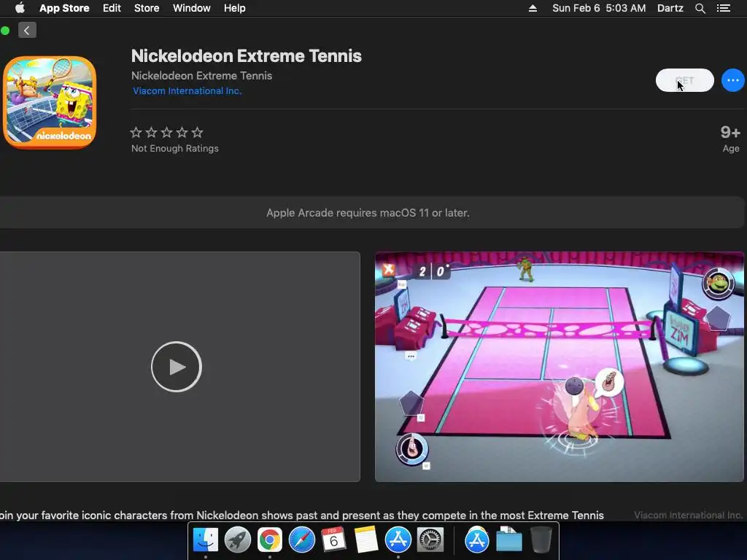This screenshot has height=560, width=747.
Task: Play the app preview video
Action: [x=177, y=367]
